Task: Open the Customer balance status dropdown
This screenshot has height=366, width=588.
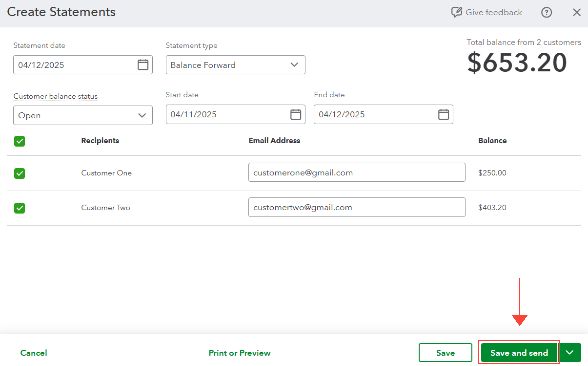Action: click(x=83, y=115)
